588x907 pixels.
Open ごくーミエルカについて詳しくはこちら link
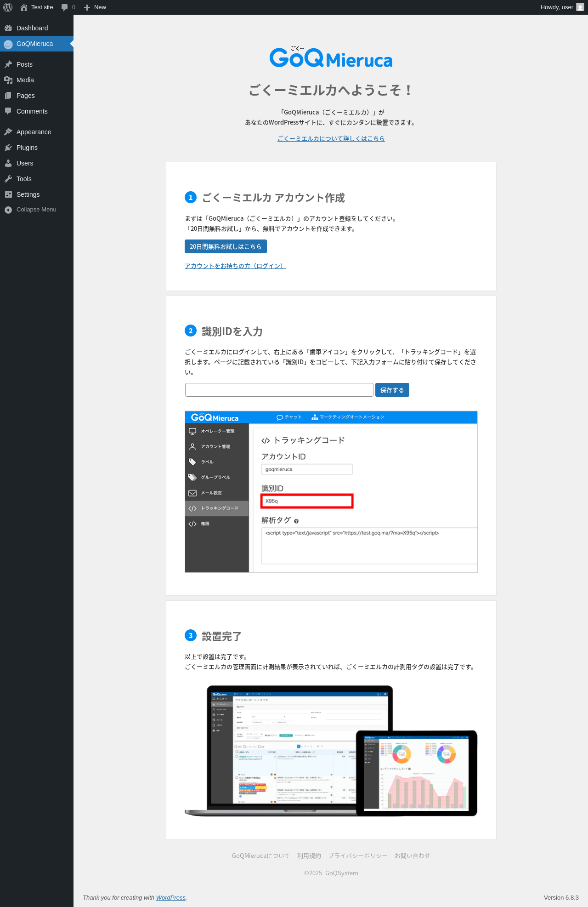click(x=331, y=138)
